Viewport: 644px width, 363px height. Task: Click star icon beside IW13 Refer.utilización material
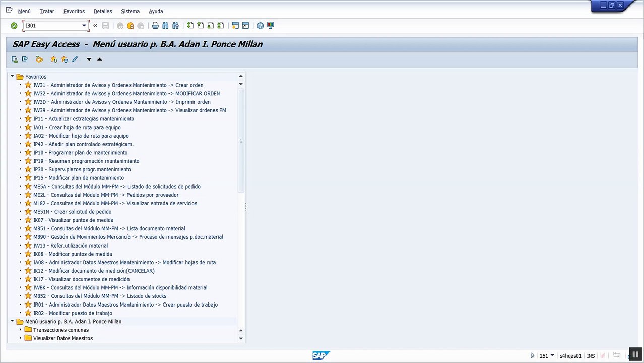(28, 246)
